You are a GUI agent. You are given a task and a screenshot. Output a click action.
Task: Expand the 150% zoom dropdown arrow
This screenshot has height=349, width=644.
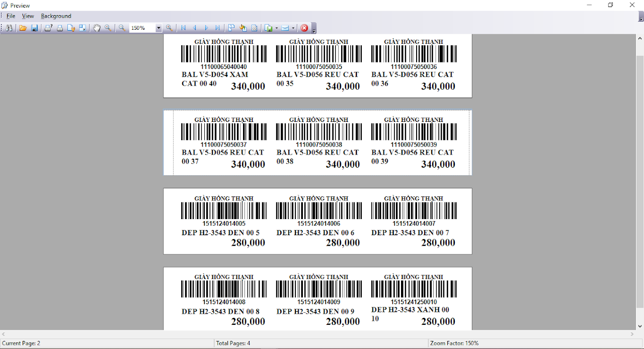point(159,28)
